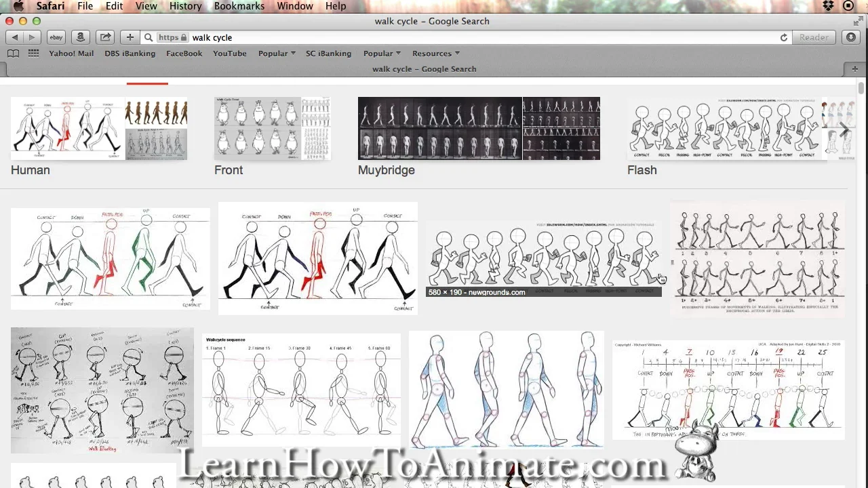Image resolution: width=868 pixels, height=488 pixels.
Task: Open the Reading List book icon
Action: coord(13,54)
